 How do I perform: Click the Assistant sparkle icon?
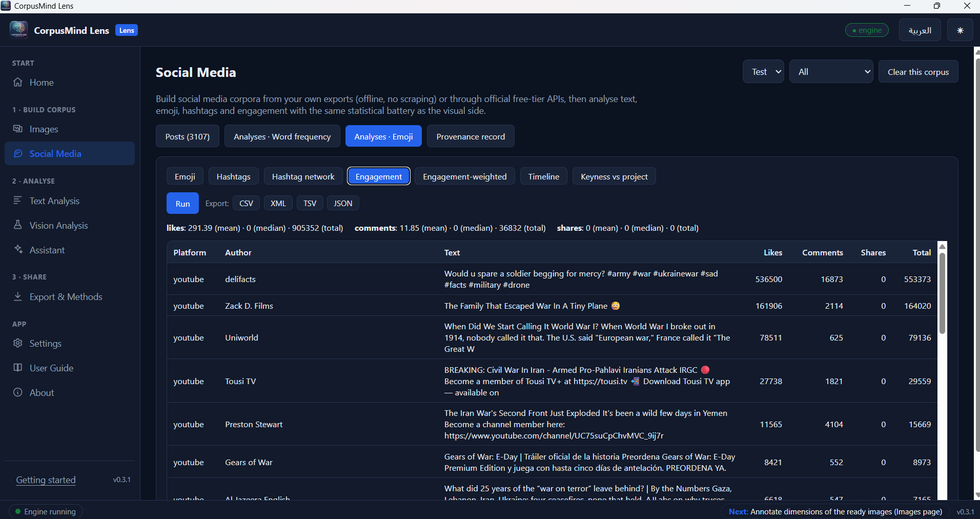click(18, 250)
